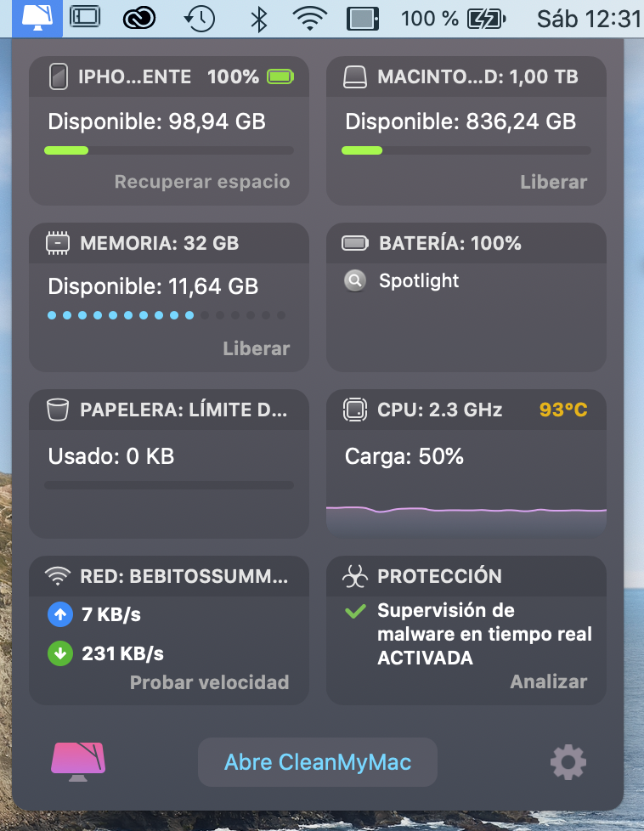644x831 pixels.
Task: Click the CPU load graph
Action: (466, 514)
